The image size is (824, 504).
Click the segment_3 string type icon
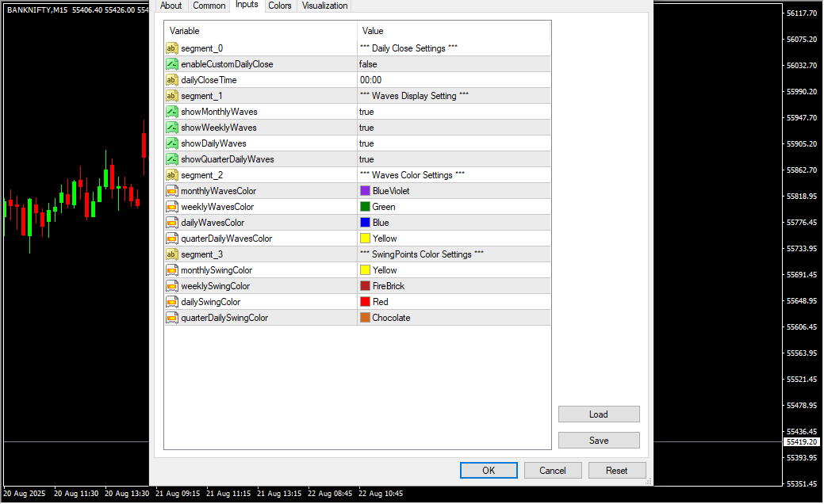[x=171, y=254]
